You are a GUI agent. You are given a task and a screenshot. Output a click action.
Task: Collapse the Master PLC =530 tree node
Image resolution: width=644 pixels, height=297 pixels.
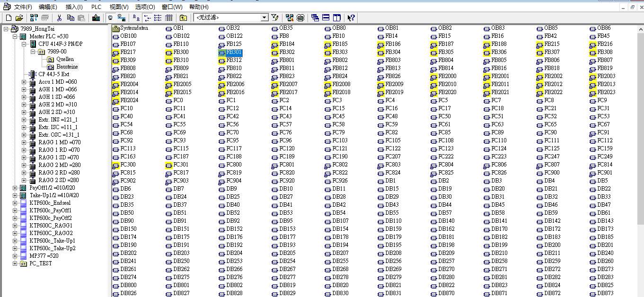tap(16, 36)
